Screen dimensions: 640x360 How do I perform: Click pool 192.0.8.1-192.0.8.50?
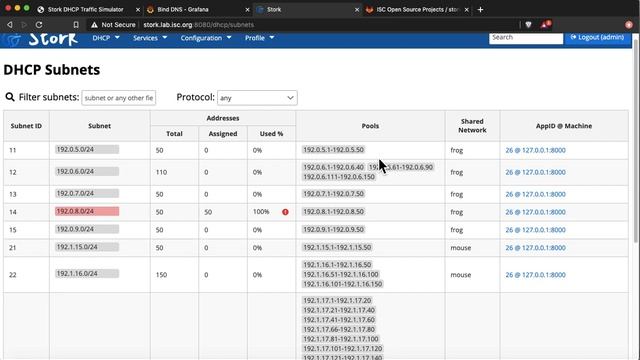pyautogui.click(x=333, y=211)
